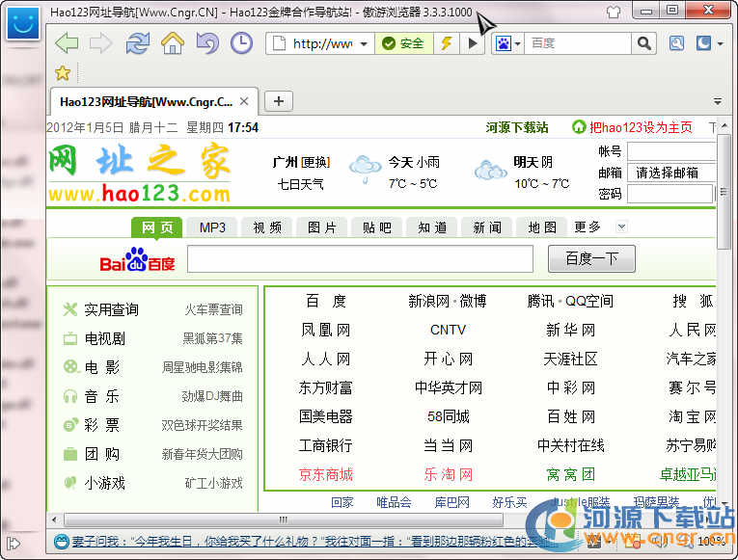The width and height of the screenshot is (738, 560).
Task: Toggle the sidebar with the bottom-left arrow icon
Action: (x=14, y=544)
